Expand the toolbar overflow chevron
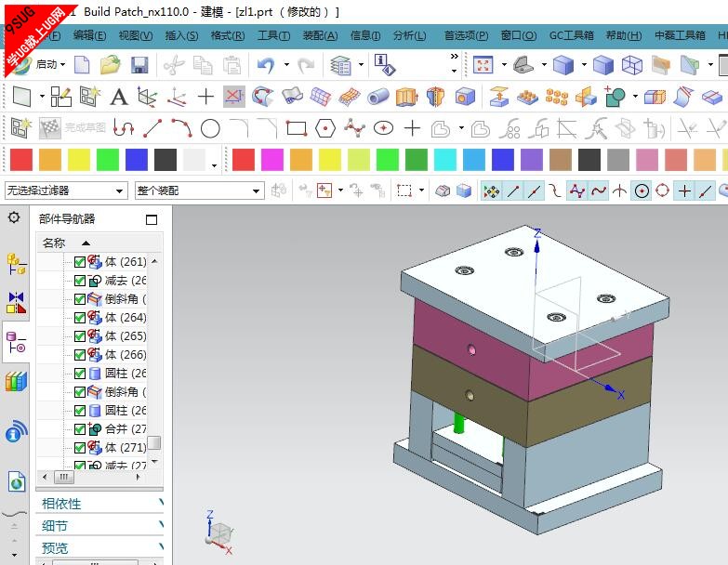728x565 pixels. point(454,57)
